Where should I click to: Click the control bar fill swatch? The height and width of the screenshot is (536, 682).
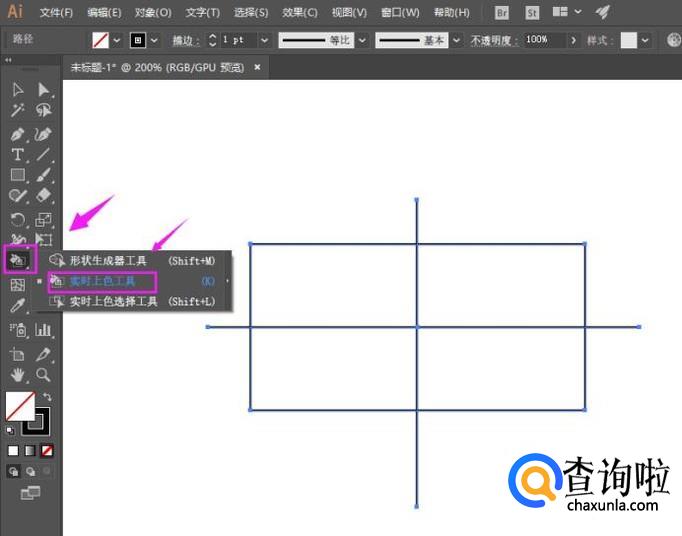[100, 40]
